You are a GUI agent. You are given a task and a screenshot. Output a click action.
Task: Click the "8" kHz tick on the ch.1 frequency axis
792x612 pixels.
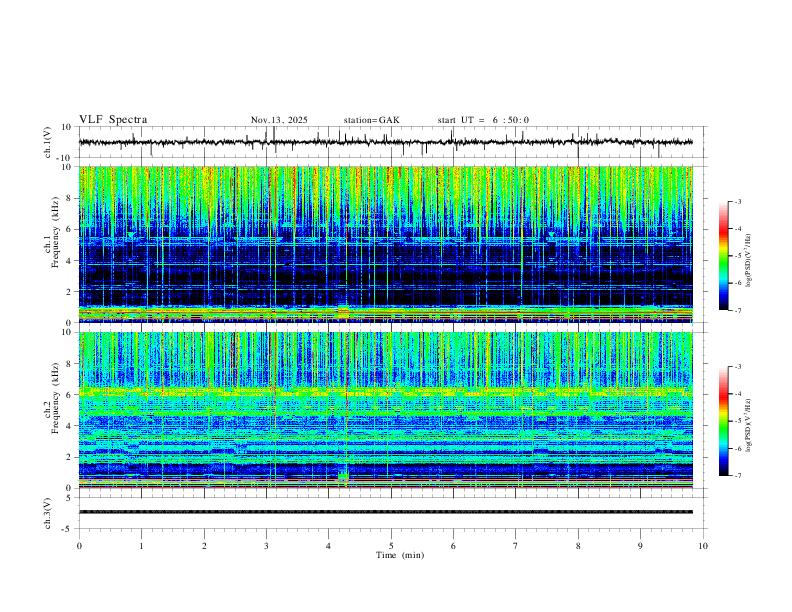pyautogui.click(x=69, y=198)
